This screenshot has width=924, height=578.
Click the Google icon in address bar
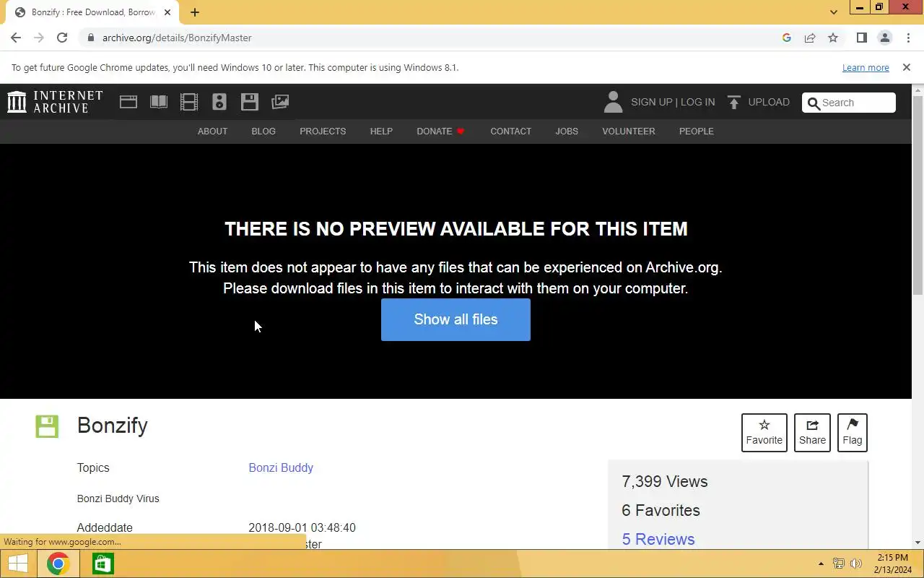[x=787, y=38]
